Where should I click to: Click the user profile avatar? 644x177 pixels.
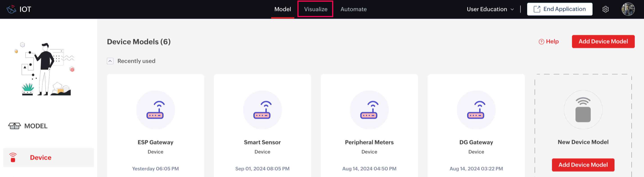point(628,9)
